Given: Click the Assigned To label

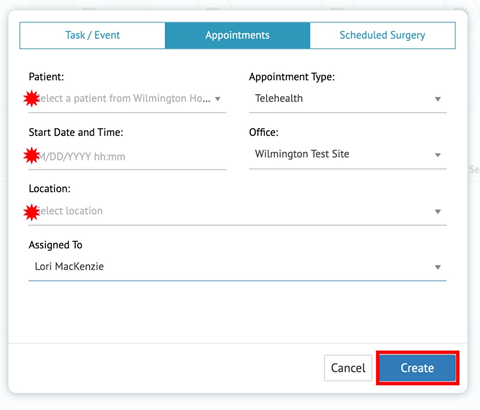Looking at the screenshot, I should pyautogui.click(x=55, y=245).
